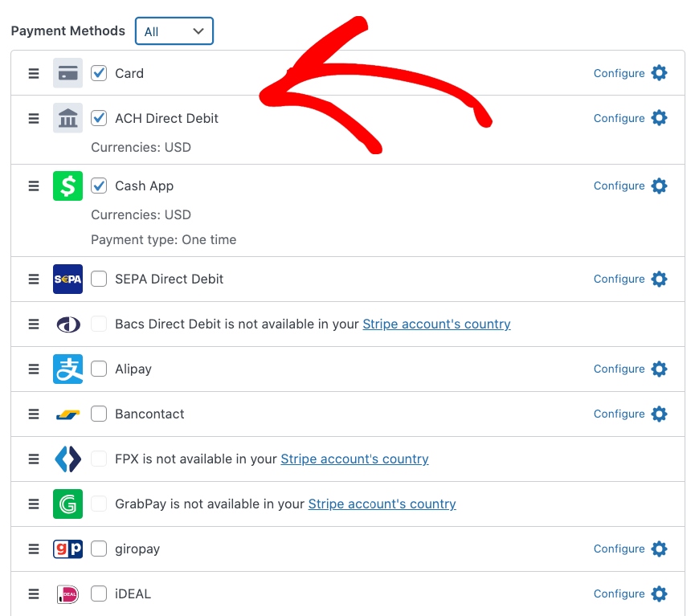Click the gear icon for Card
The width and height of the screenshot is (695, 616).
coord(660,73)
